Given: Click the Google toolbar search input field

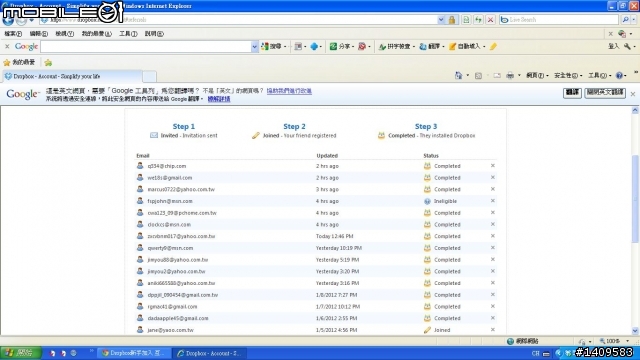Looking at the screenshot, I should [x=146, y=47].
